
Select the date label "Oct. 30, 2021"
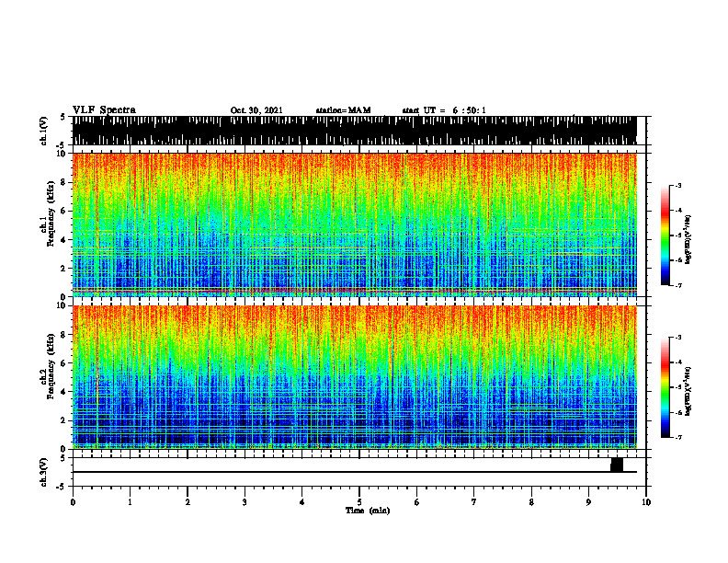click(256, 110)
